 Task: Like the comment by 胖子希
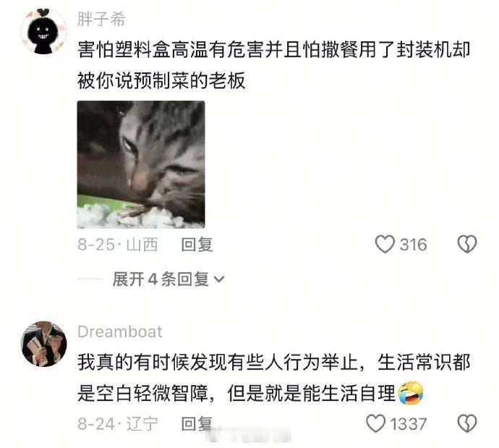(385, 244)
